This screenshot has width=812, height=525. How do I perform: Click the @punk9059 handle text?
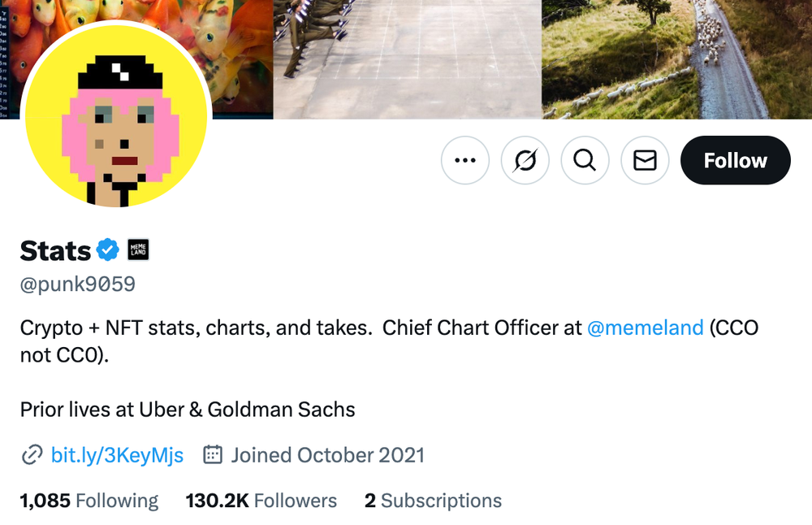[77, 284]
